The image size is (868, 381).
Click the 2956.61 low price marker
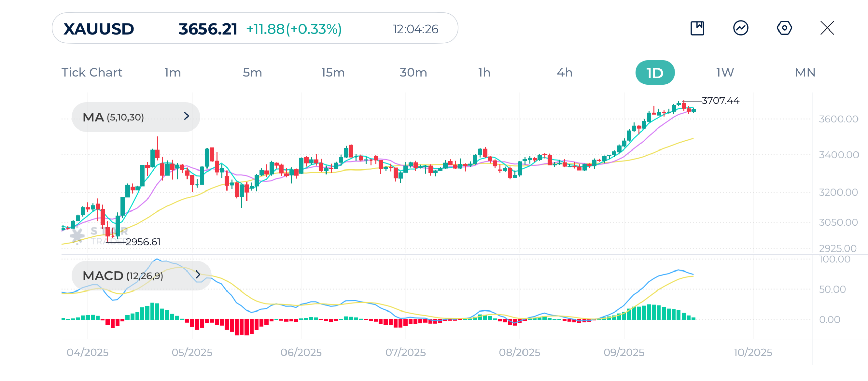point(143,242)
